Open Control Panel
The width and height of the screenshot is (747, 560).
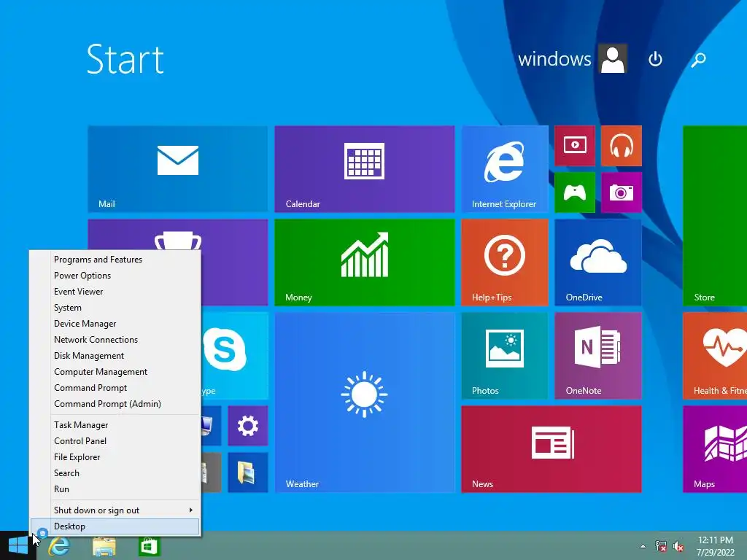coord(115,441)
